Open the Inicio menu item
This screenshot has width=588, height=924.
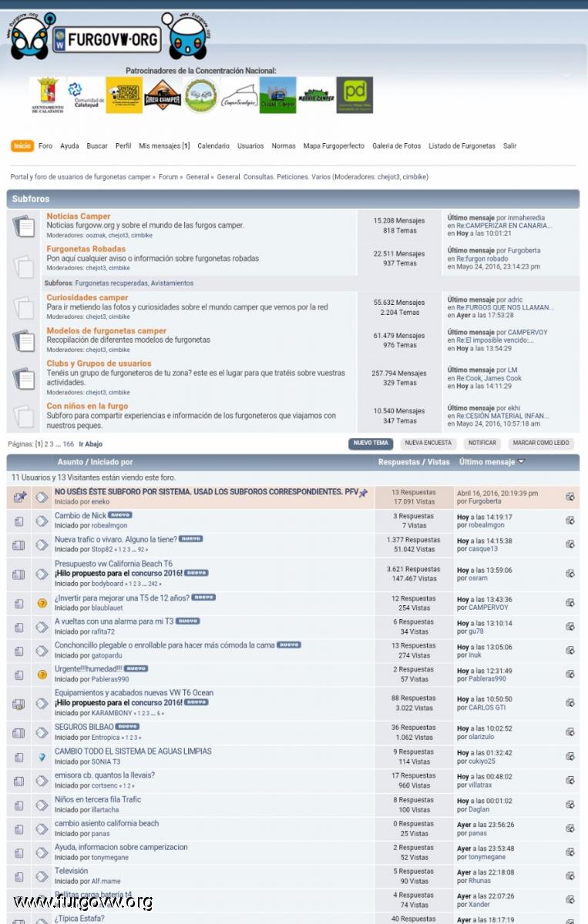coord(22,146)
